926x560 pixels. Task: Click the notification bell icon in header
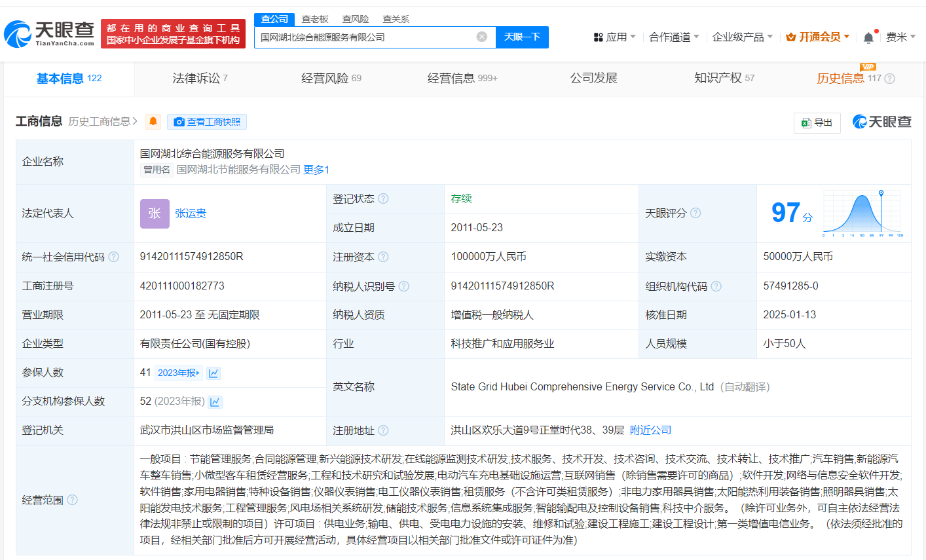point(868,37)
